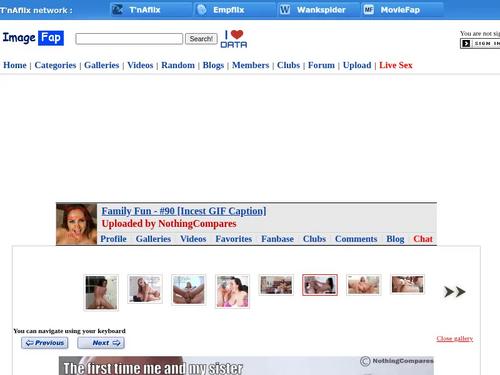Open the uploader's Comments tab
This screenshot has width=500, height=375.
[356, 239]
